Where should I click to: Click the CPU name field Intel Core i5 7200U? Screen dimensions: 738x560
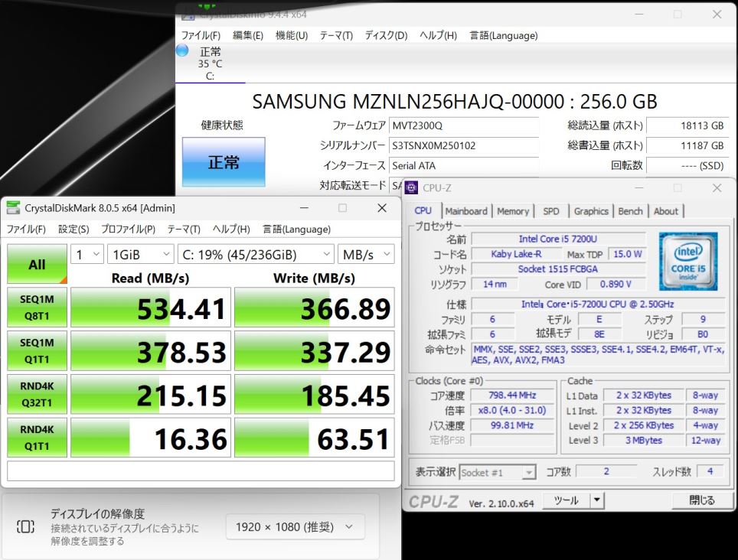tap(558, 239)
